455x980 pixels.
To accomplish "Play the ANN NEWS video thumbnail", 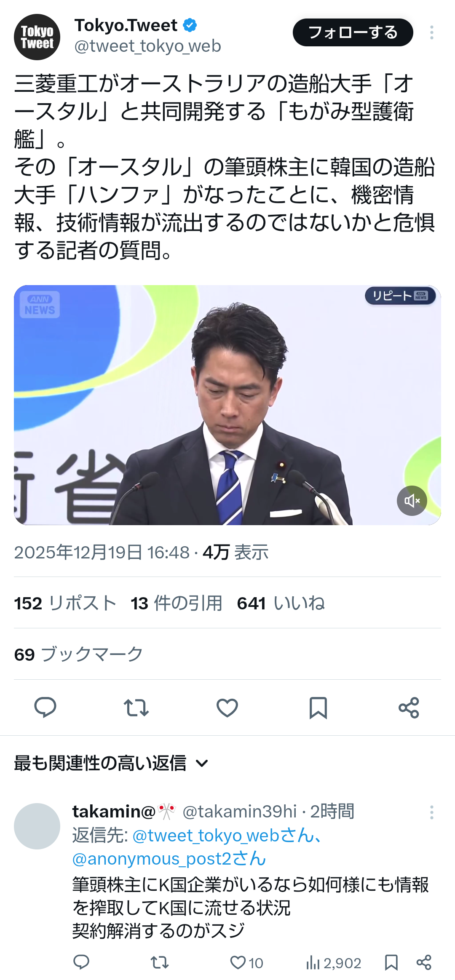I will (227, 405).
